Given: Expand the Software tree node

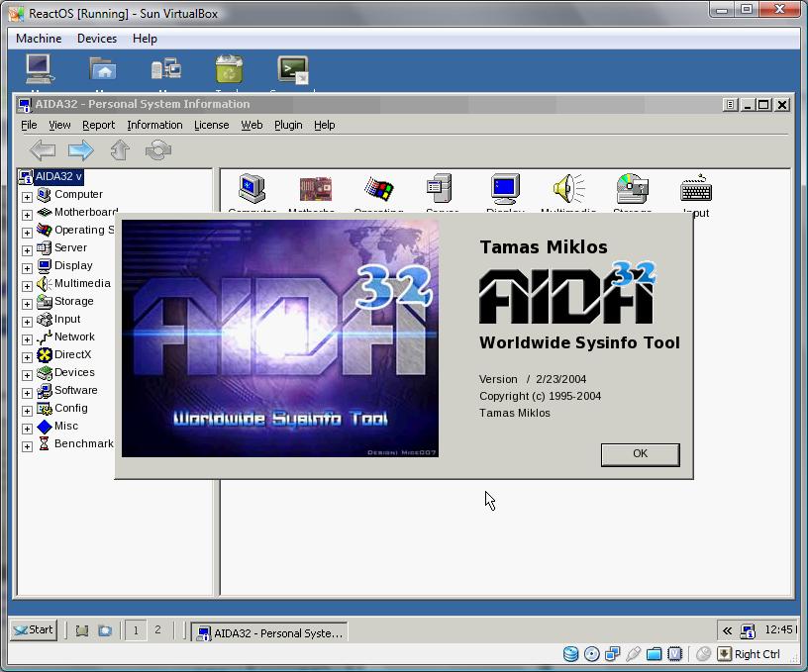Looking at the screenshot, I should coord(27,392).
